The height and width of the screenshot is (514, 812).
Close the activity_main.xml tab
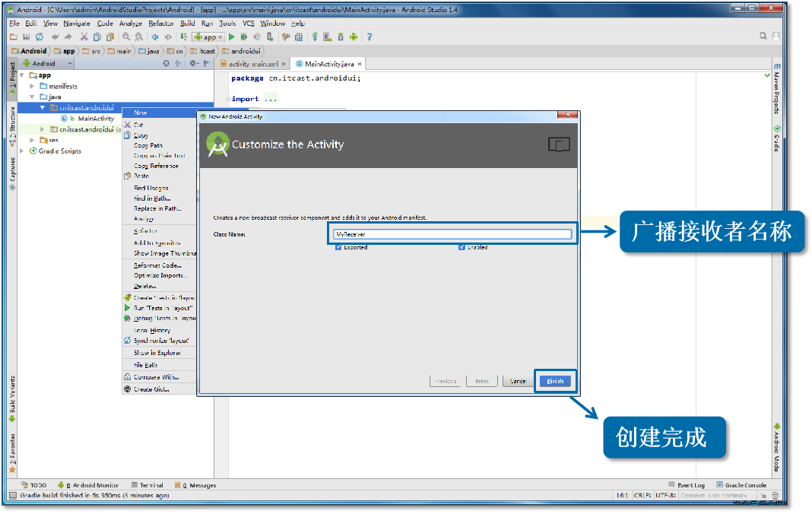click(284, 64)
